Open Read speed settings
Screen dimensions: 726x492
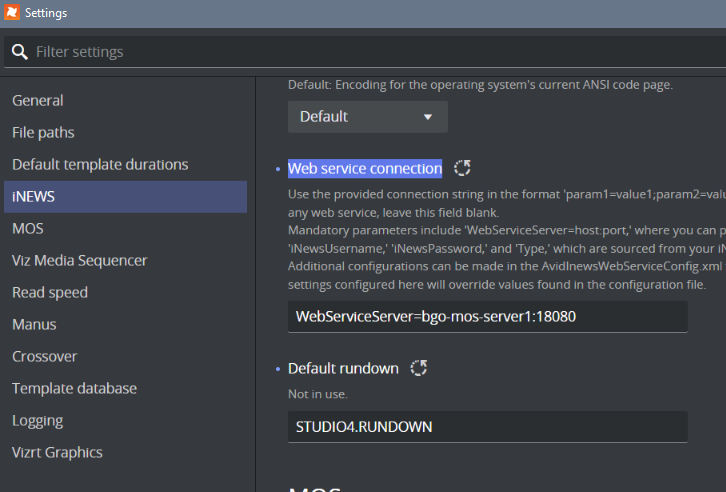coord(50,293)
